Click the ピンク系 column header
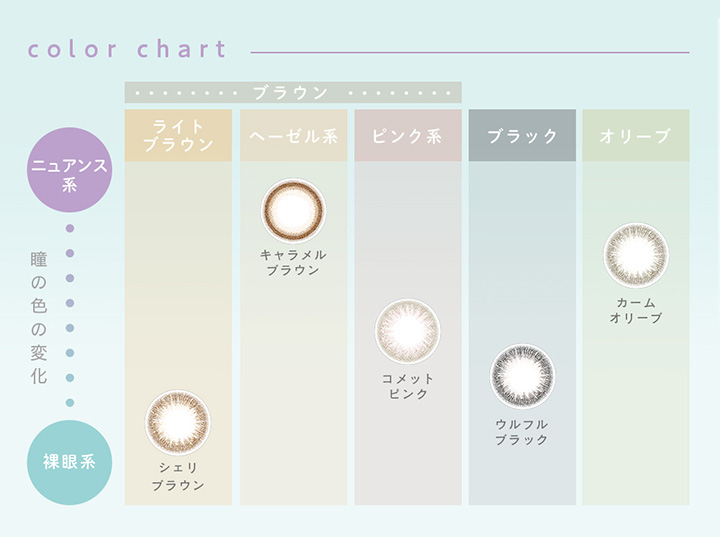Screen dimensions: 720x537 pos(408,135)
